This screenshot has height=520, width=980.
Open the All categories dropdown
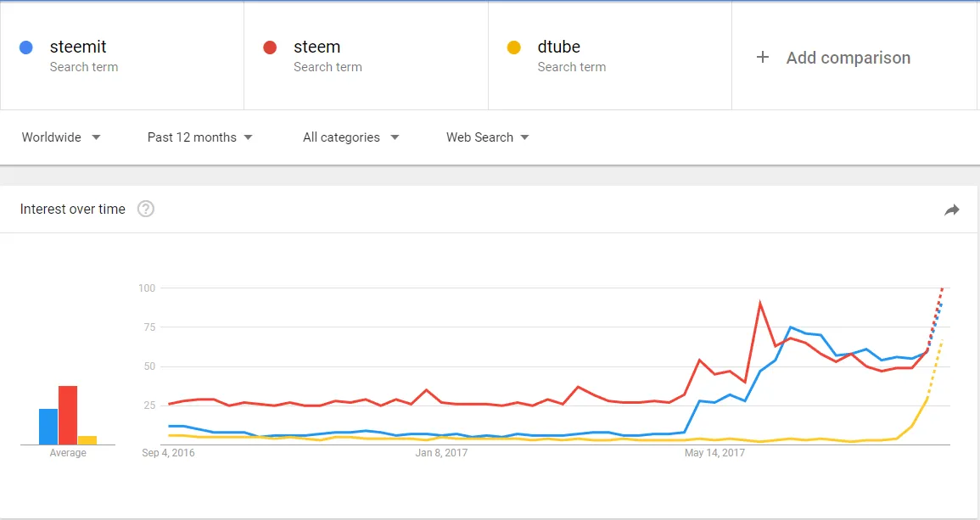point(350,137)
